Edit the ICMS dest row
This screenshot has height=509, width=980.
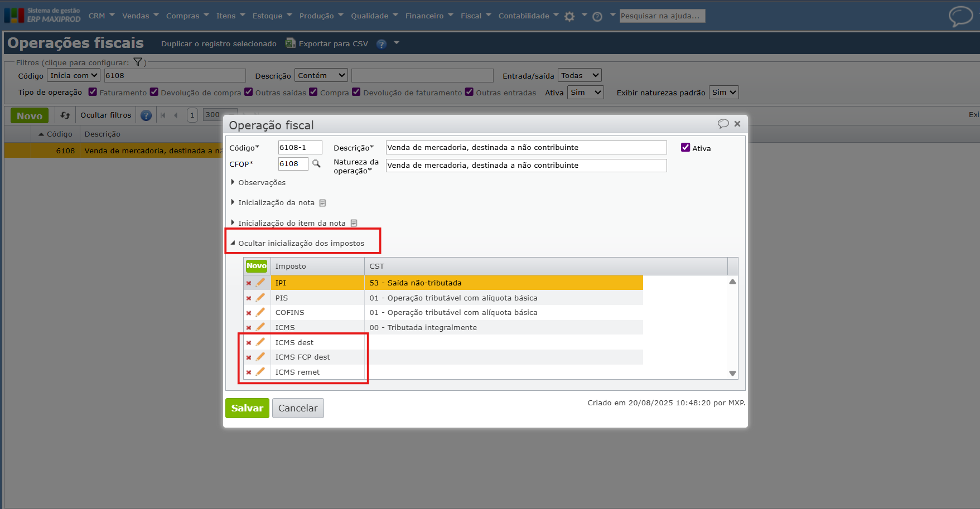coord(260,342)
